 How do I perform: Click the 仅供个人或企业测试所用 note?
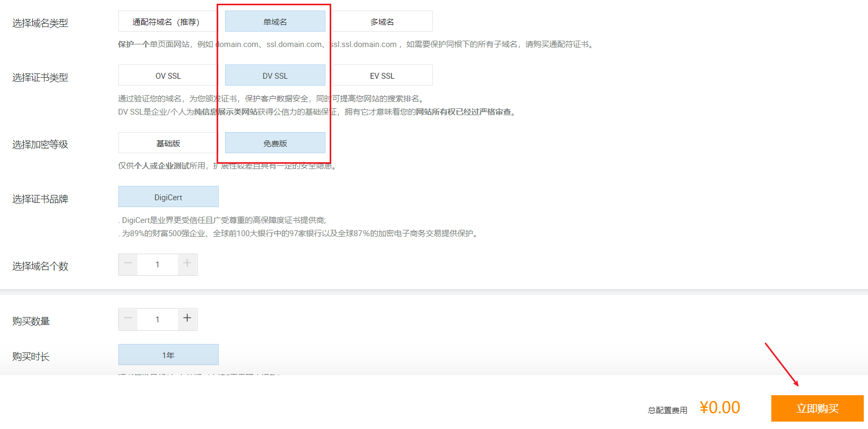point(228,166)
